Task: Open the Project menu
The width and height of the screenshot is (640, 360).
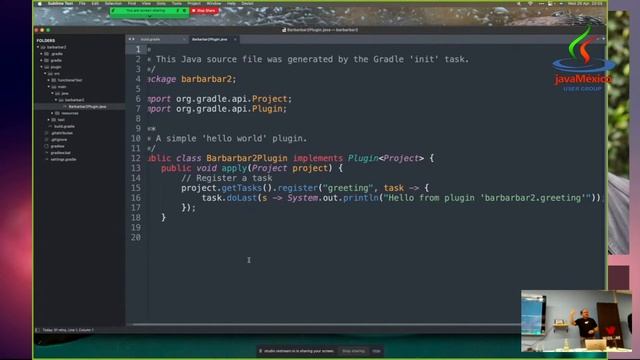Action: click(x=194, y=3)
